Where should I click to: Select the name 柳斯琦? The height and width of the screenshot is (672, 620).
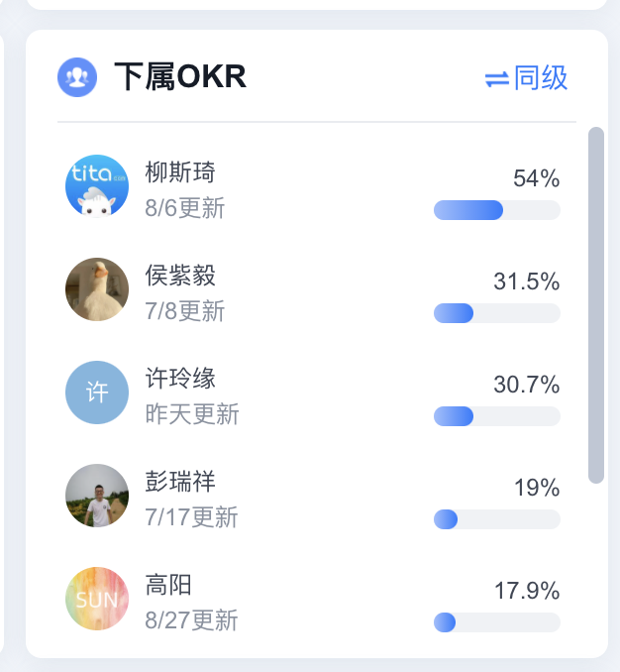180,172
